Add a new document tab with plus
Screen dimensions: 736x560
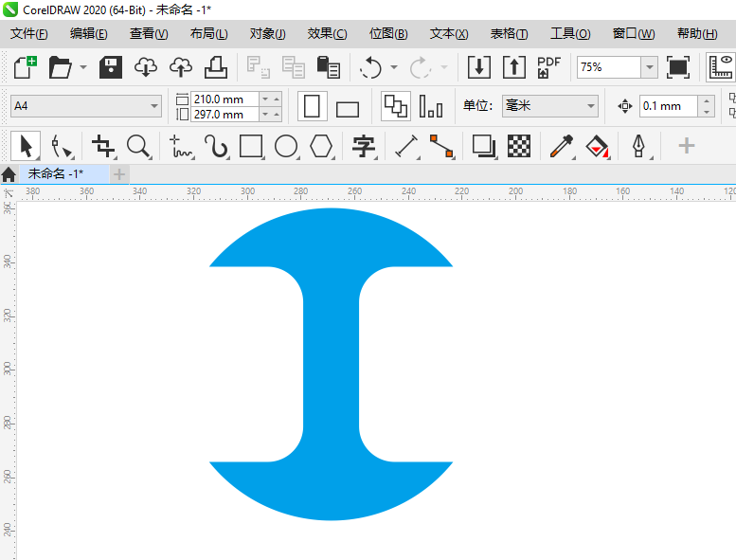(x=119, y=174)
